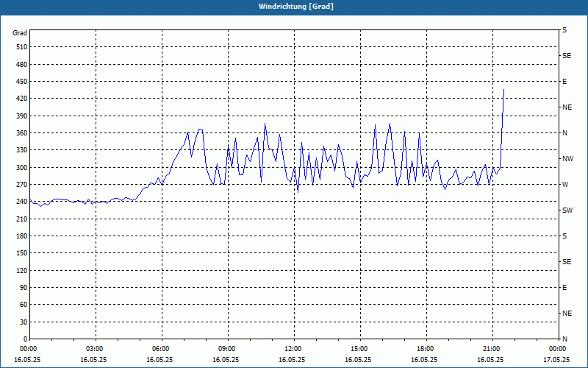Select the NW compass label
Viewport: 588px width, 368px height.
click(x=567, y=159)
